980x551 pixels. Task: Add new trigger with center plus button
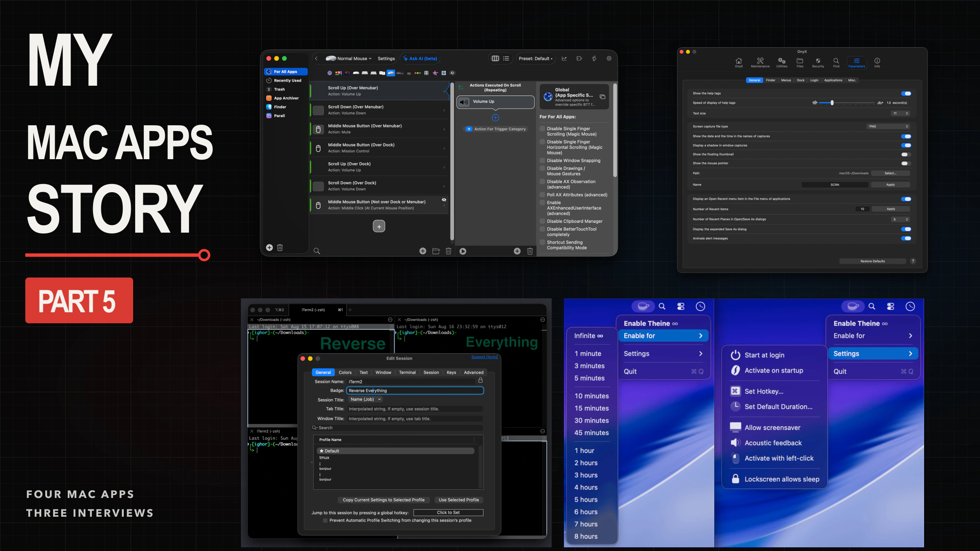pos(379,226)
